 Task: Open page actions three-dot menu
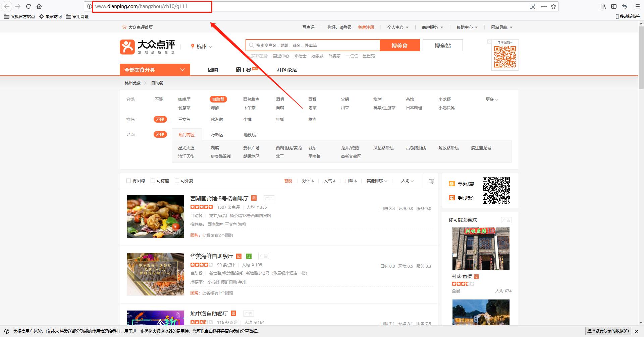544,6
